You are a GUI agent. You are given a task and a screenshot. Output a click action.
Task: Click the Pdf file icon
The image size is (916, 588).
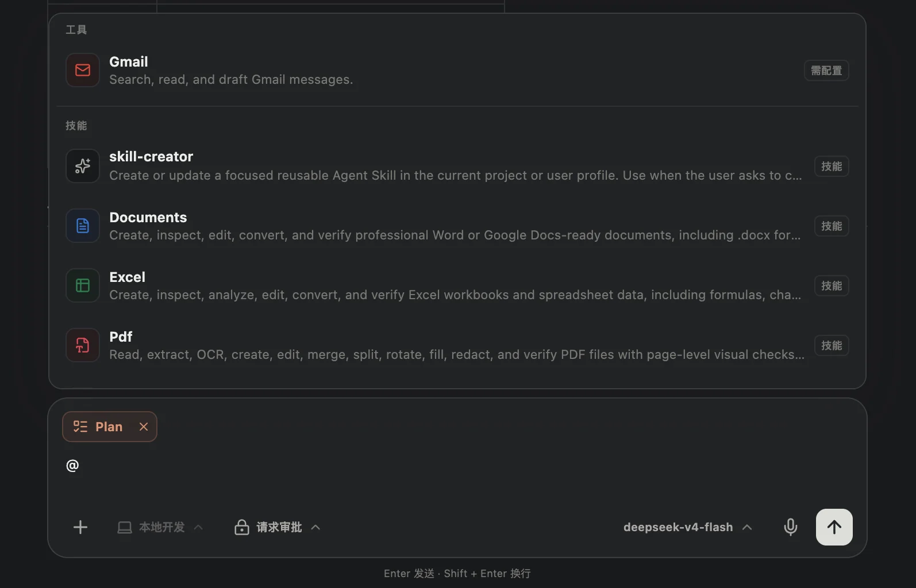click(x=83, y=345)
